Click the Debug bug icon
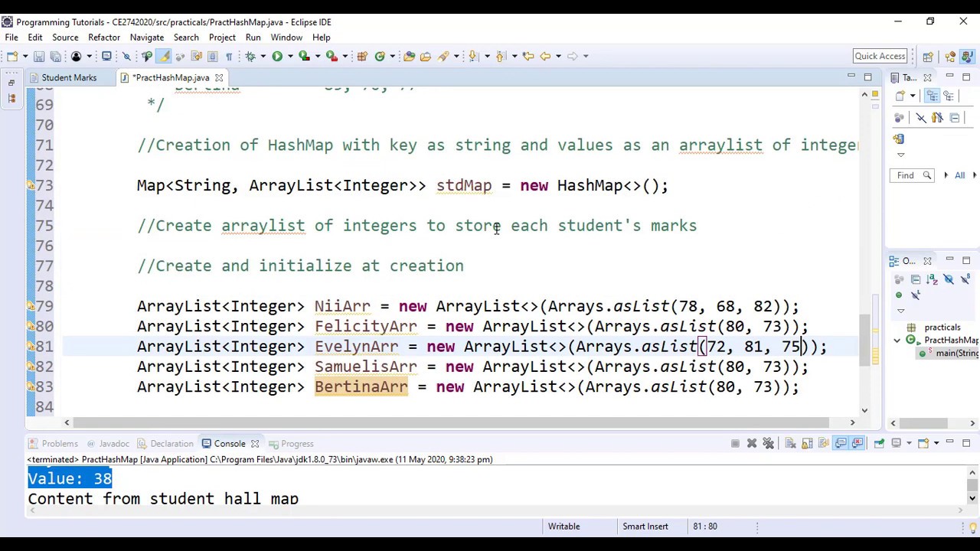The height and width of the screenshot is (551, 980). (x=250, y=56)
